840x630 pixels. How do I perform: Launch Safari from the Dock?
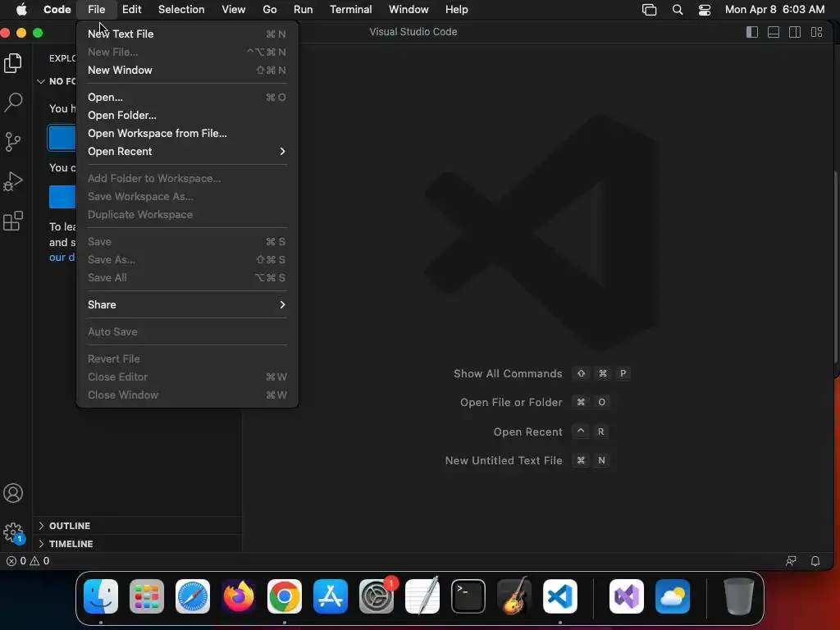(193, 596)
